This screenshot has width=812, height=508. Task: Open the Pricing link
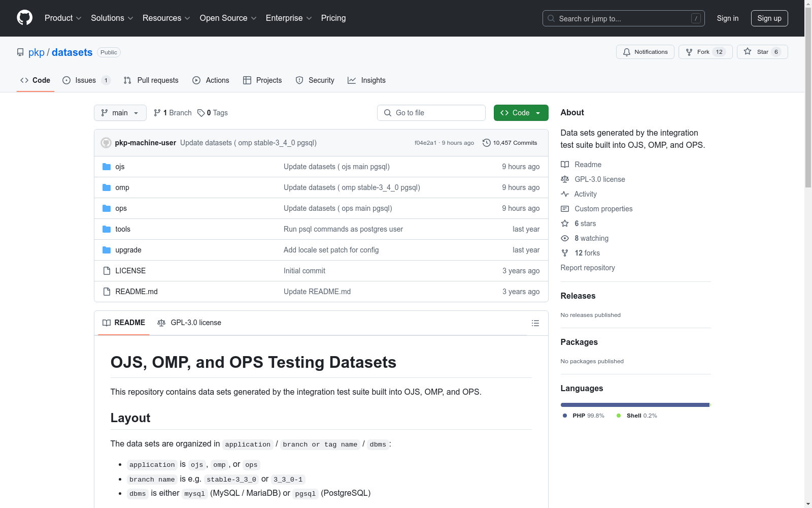click(333, 18)
